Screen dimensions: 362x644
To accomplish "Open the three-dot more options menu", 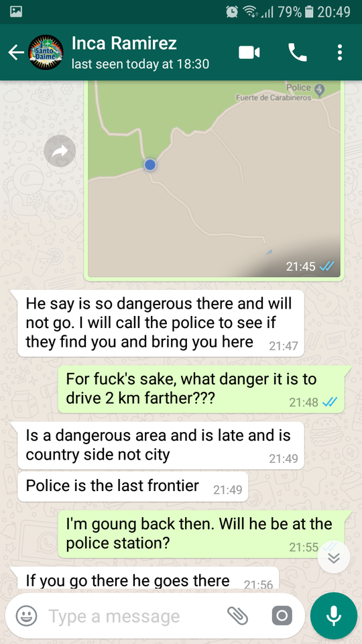I will point(339,52).
